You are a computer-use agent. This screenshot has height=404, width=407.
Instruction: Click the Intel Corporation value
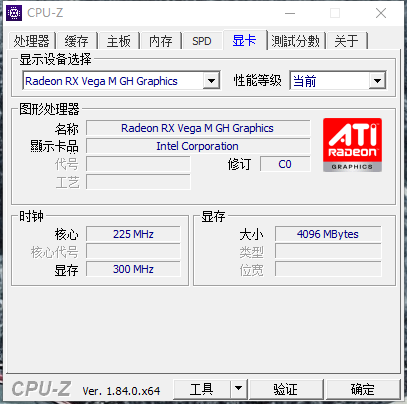(198, 146)
